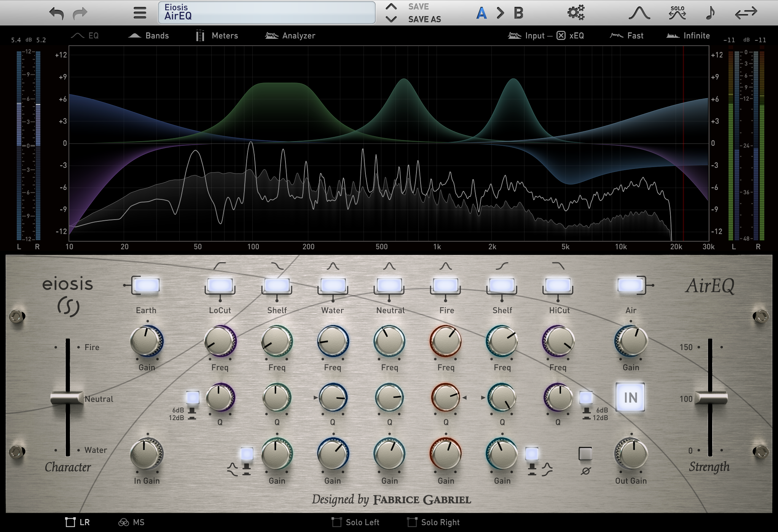Open the Eiosis AirEQ preset field
778x532 pixels.
click(x=266, y=13)
